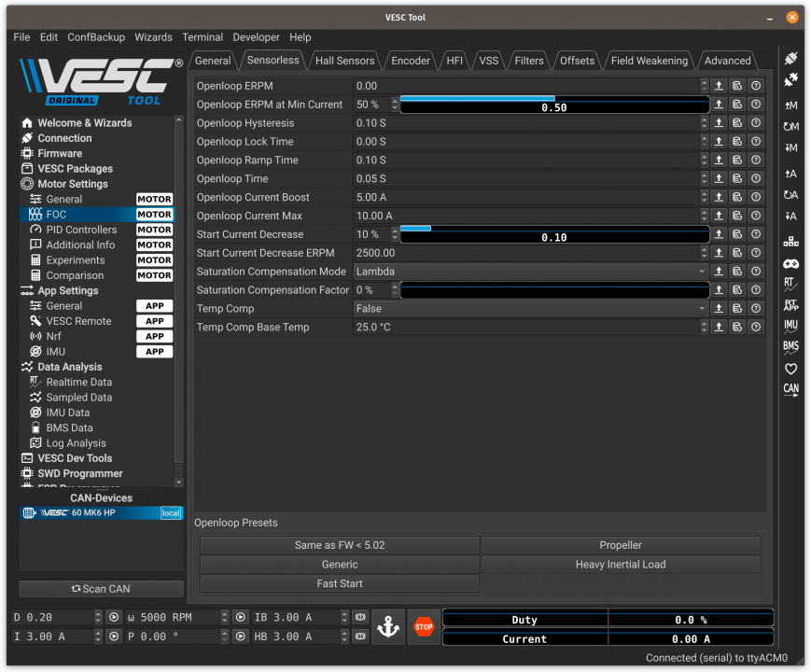
Task: Click stepper arrows on Openloop Current Max
Action: click(x=705, y=216)
